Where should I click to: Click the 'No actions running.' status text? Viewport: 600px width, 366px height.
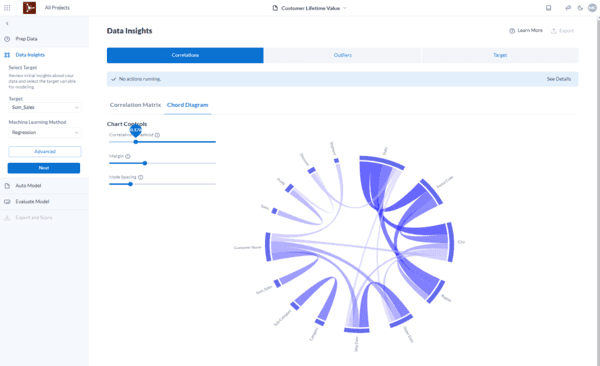tap(140, 79)
